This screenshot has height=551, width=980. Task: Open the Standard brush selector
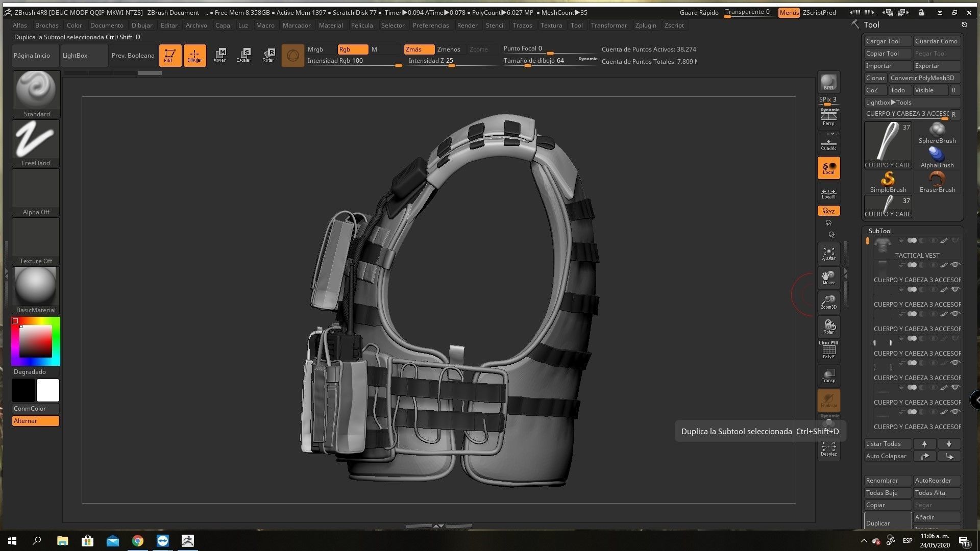tap(36, 94)
